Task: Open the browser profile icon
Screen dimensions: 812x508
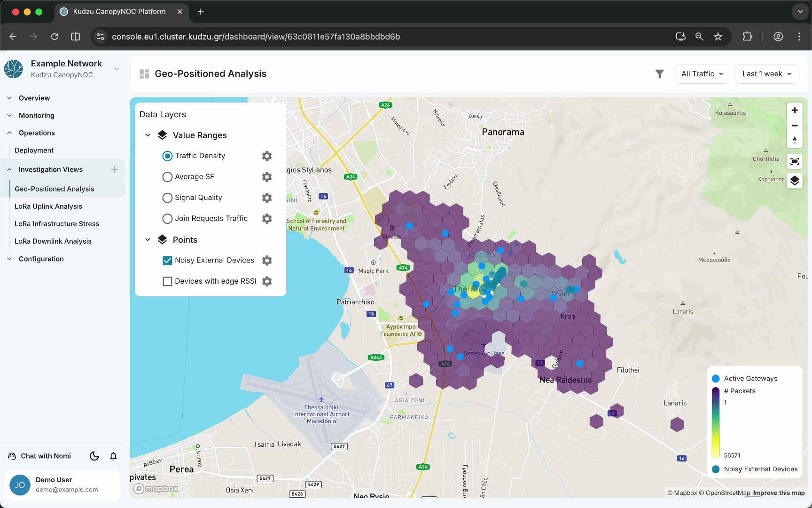Action: coord(778,37)
